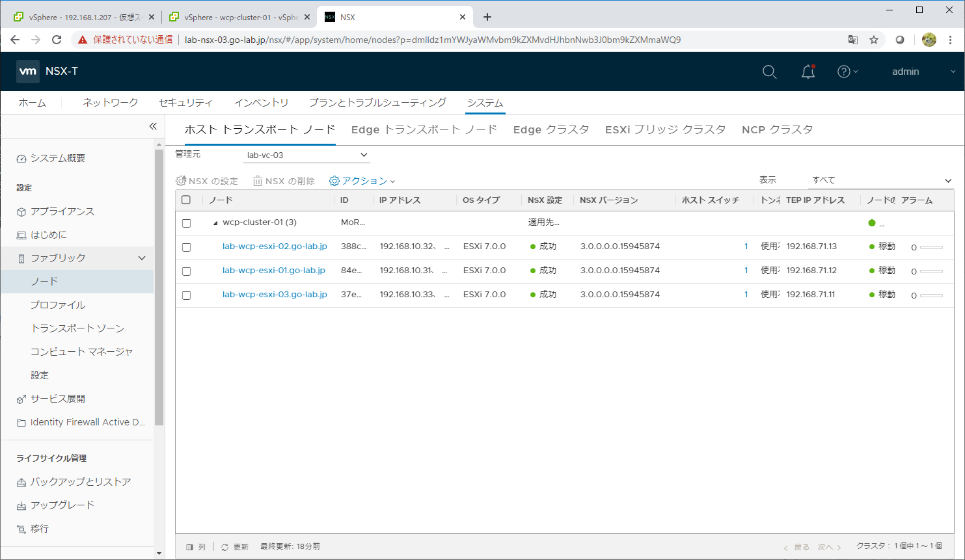This screenshot has width=965, height=560.
Task: Open the Edge クラスタ tab
Action: 551,129
